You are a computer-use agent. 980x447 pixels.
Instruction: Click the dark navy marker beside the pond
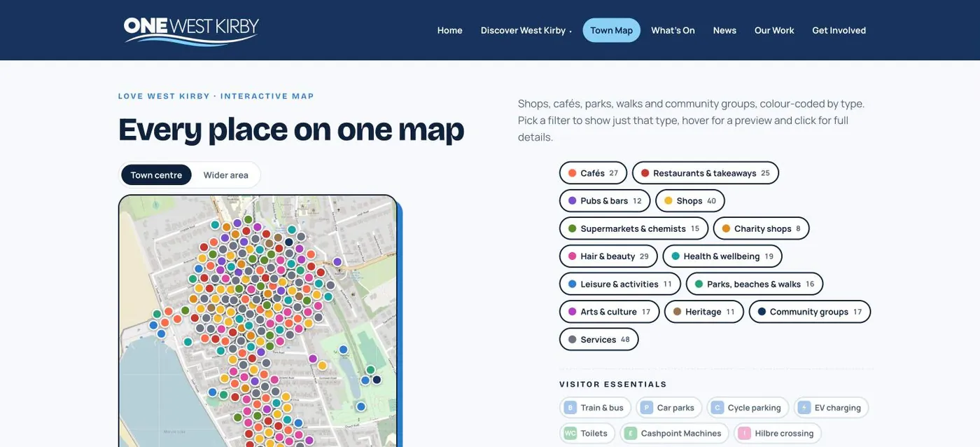[x=377, y=380]
